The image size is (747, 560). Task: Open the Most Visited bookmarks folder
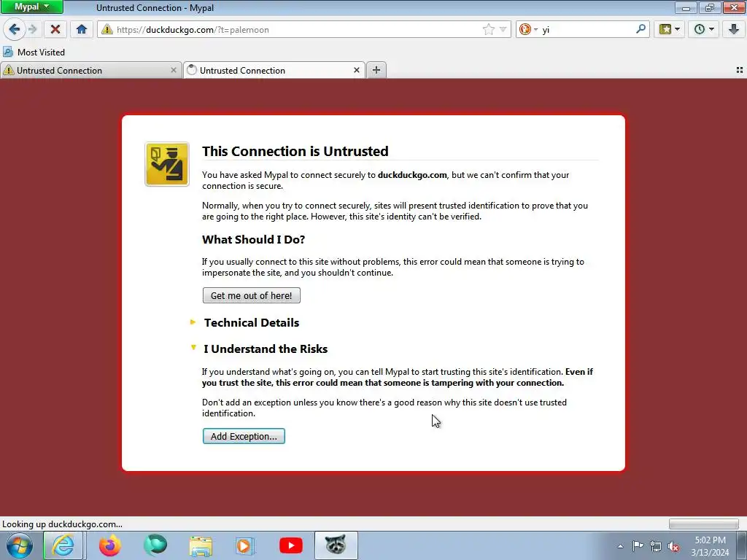(34, 52)
